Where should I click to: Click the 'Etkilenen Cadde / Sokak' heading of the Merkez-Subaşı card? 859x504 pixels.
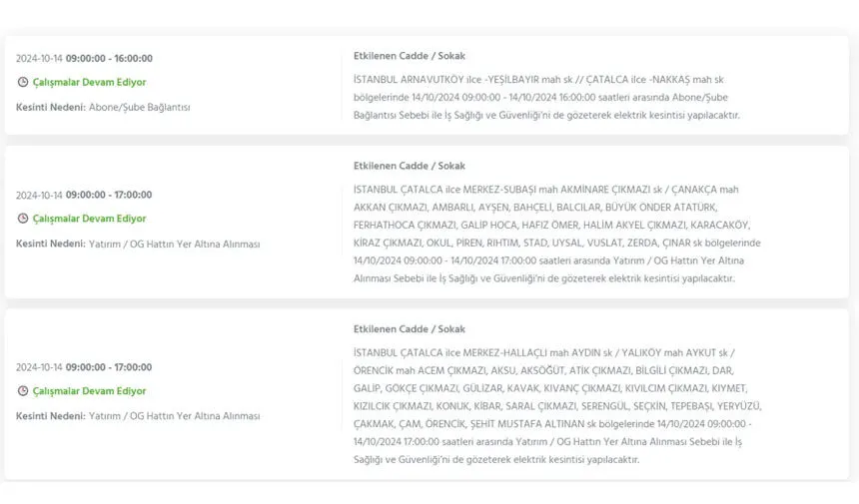click(x=409, y=166)
